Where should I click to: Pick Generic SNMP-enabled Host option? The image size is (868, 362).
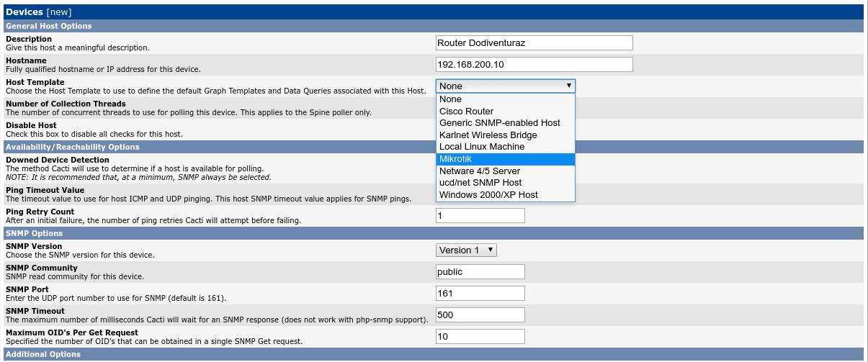coord(506,123)
